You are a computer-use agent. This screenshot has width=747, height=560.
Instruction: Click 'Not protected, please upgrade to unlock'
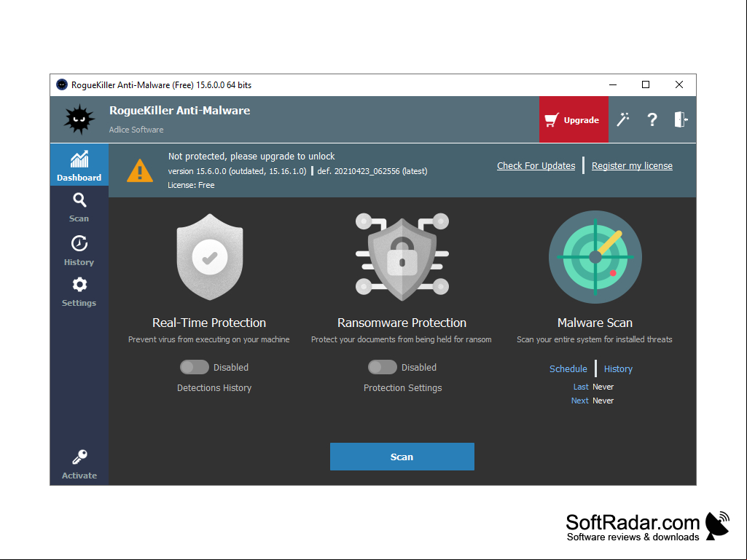[251, 156]
